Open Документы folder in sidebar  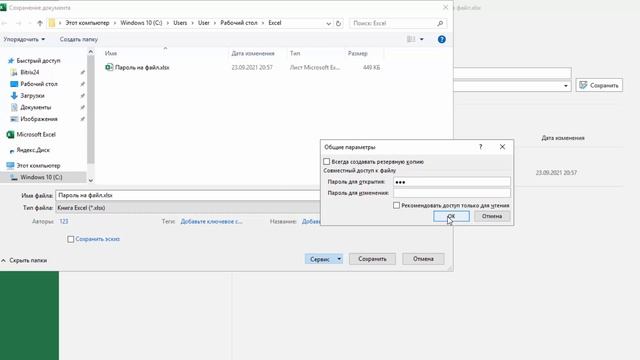click(36, 107)
